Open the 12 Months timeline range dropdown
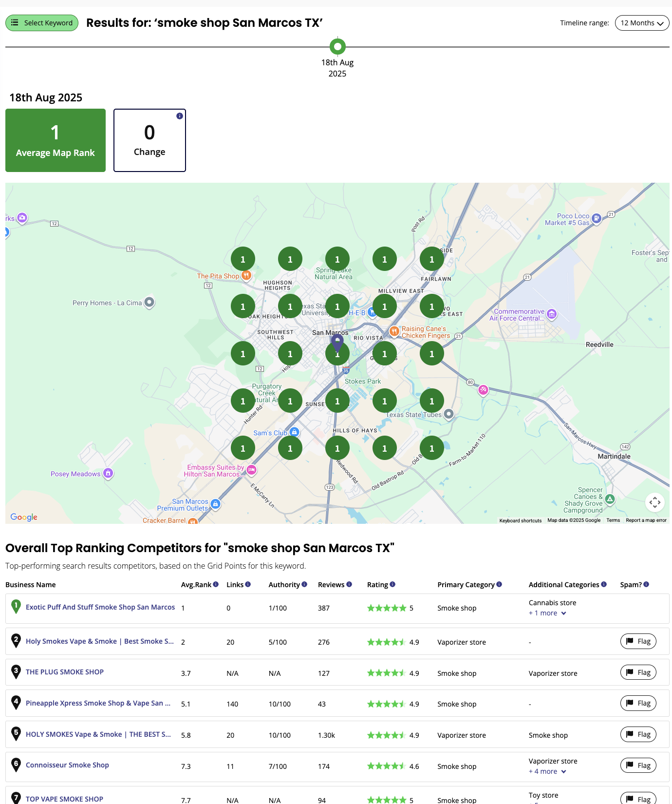This screenshot has height=804, width=672. 642,23
